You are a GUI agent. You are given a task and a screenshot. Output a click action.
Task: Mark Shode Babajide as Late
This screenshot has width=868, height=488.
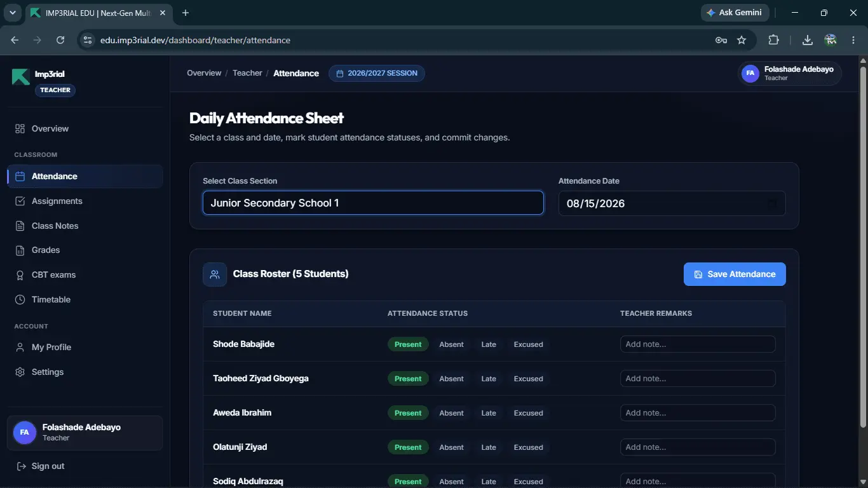pyautogui.click(x=489, y=344)
